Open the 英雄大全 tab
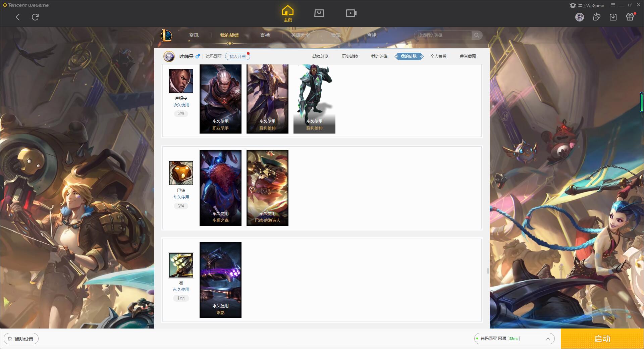644x349 pixels. 301,35
